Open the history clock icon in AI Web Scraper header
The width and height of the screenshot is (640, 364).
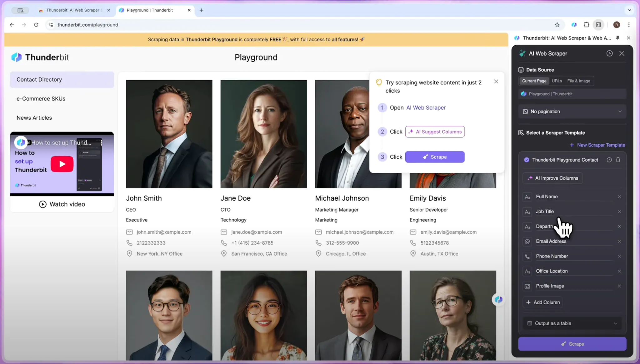click(609, 53)
